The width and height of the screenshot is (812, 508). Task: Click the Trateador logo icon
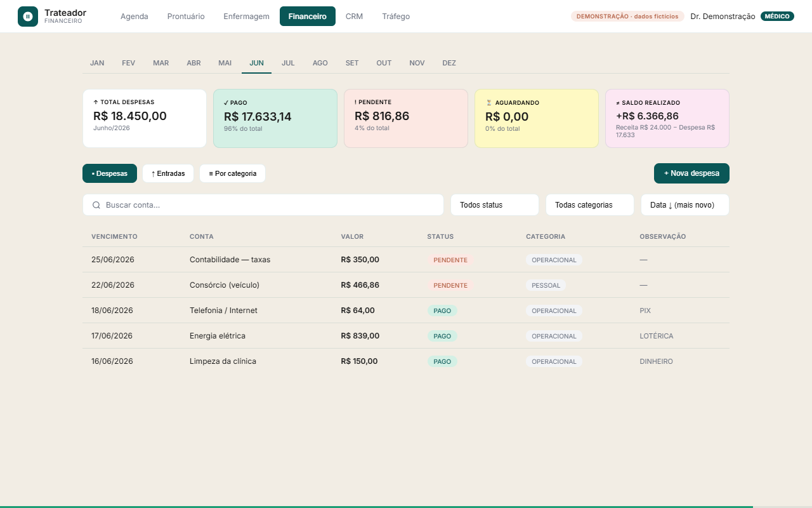[28, 17]
